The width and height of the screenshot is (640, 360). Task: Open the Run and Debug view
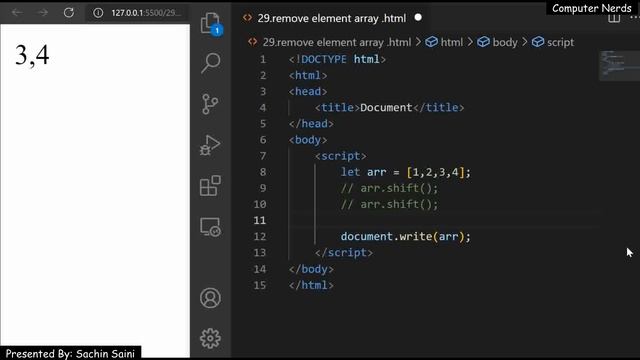pyautogui.click(x=210, y=145)
